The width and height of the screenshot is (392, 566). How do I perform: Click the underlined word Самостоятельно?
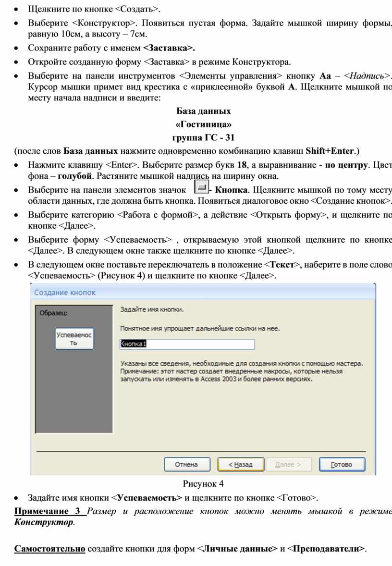tap(50, 549)
